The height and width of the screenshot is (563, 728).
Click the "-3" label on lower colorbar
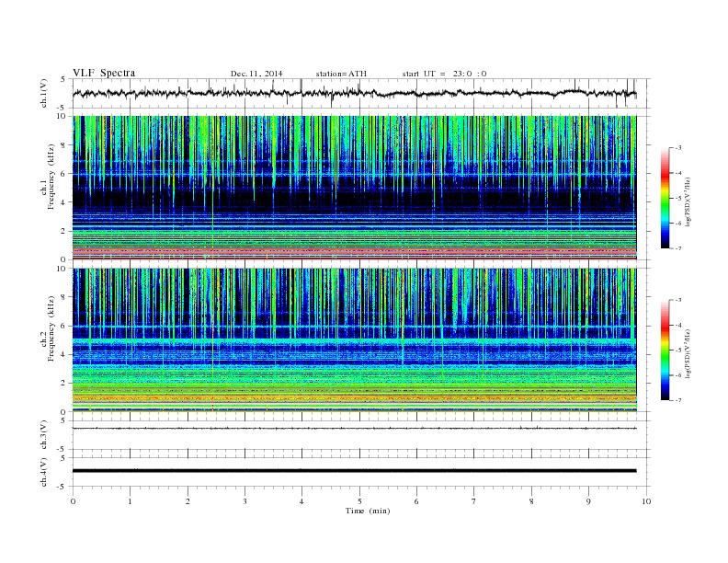point(678,301)
